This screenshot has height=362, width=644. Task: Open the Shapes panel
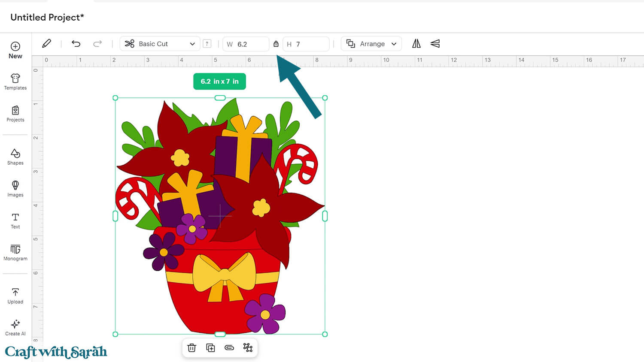[x=15, y=157]
